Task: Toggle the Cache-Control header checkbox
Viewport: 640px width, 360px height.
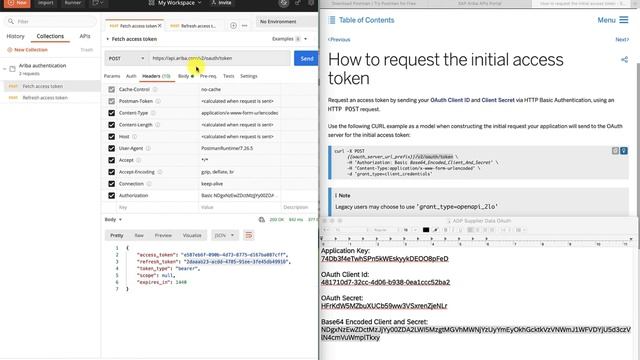Action: click(x=111, y=89)
